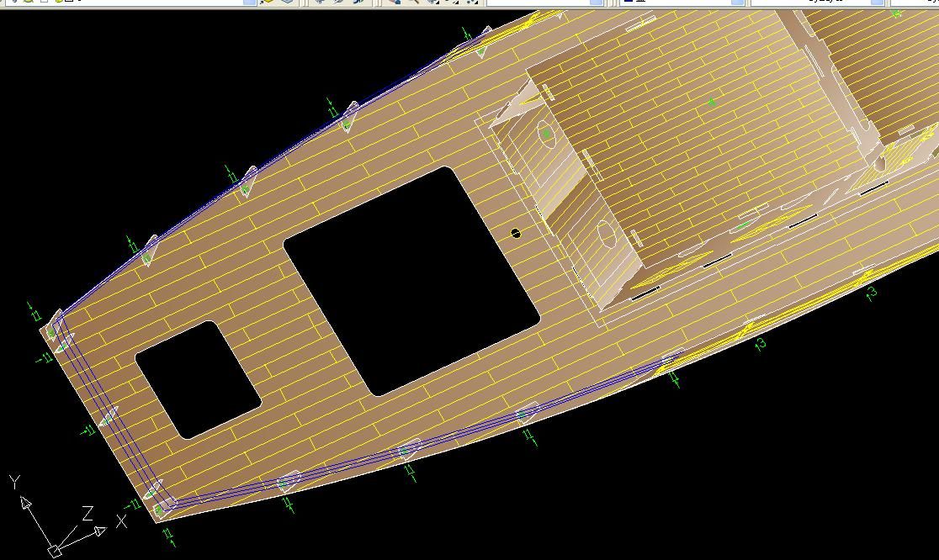Click the green plus marker on cabin roof
Viewport: 939px width, 560px height.
point(712,103)
